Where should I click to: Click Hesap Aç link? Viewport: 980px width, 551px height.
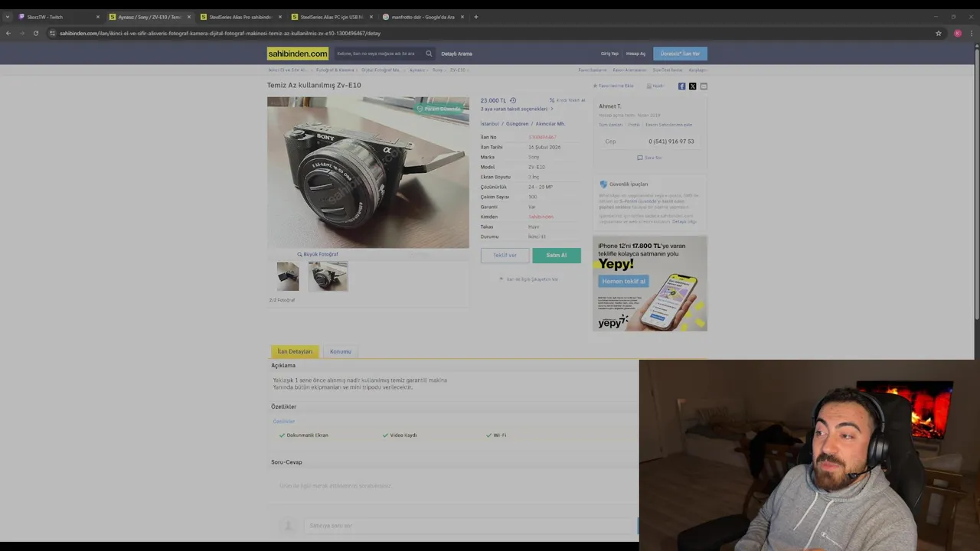(635, 54)
